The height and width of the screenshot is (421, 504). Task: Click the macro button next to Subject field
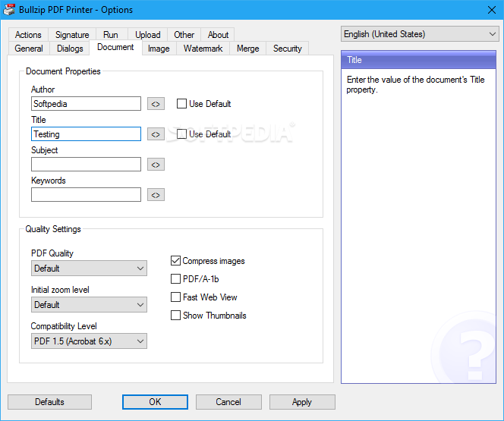[x=156, y=165]
